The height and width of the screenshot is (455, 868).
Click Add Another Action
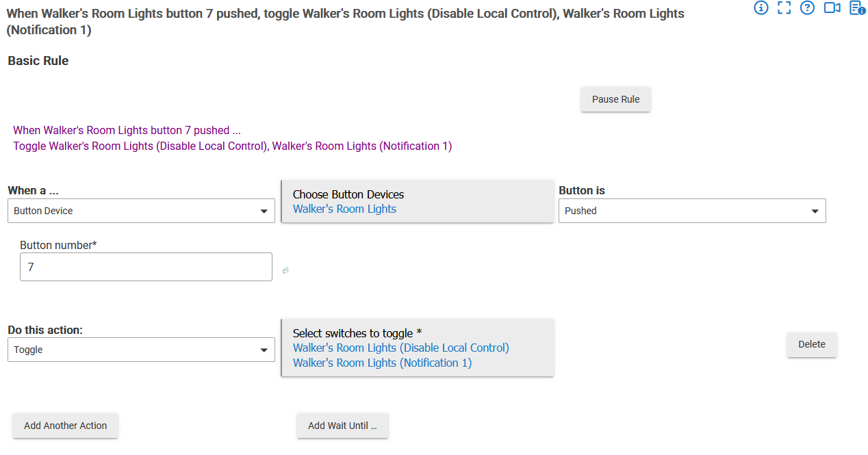coord(65,426)
